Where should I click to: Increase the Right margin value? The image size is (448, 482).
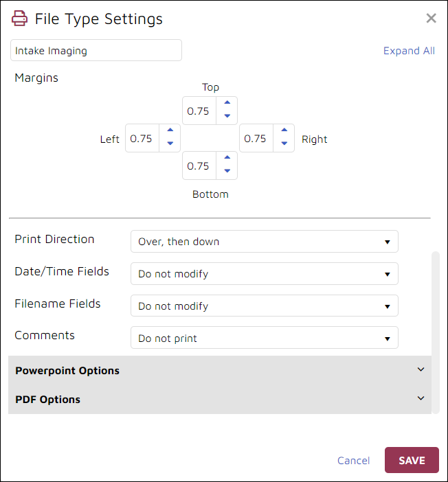click(284, 130)
